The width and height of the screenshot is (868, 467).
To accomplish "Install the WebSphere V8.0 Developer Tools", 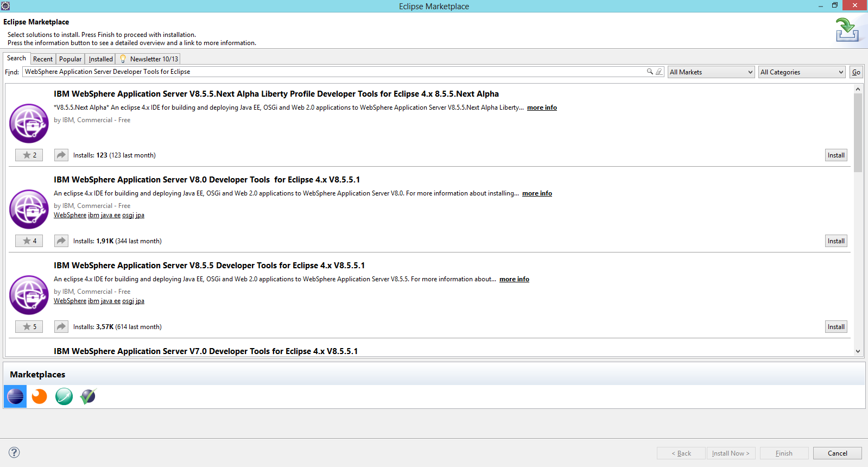I will click(836, 241).
